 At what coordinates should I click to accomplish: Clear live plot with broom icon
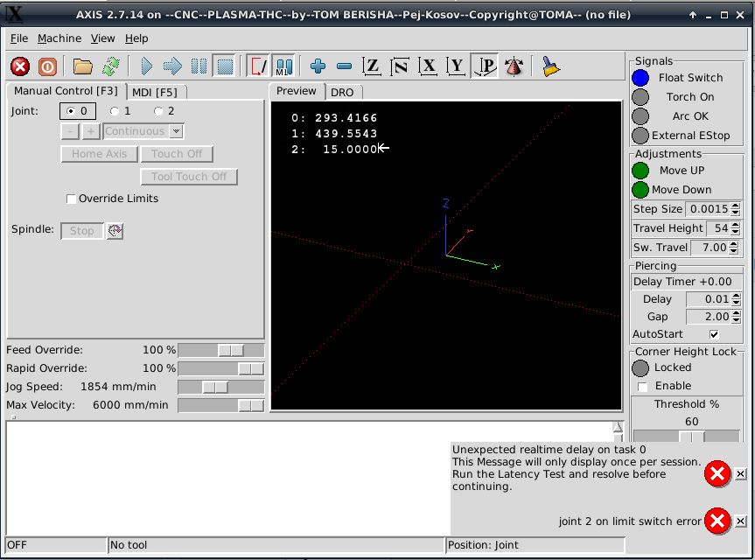point(550,66)
